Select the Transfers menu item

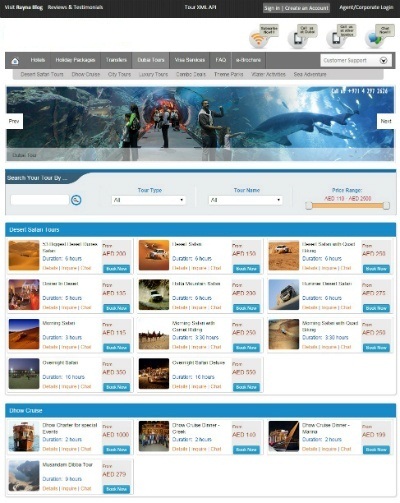pos(116,60)
